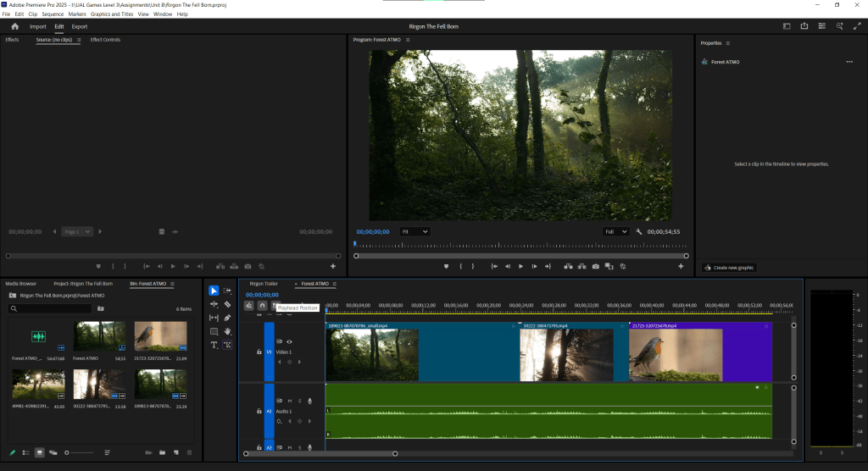
Task: Open the Fit zoom level dropdown
Action: pos(414,231)
